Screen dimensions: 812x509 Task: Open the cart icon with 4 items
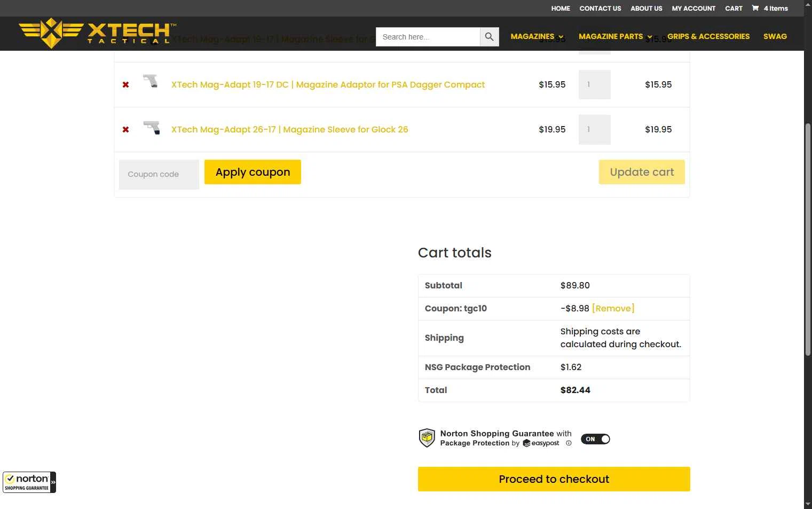point(769,8)
